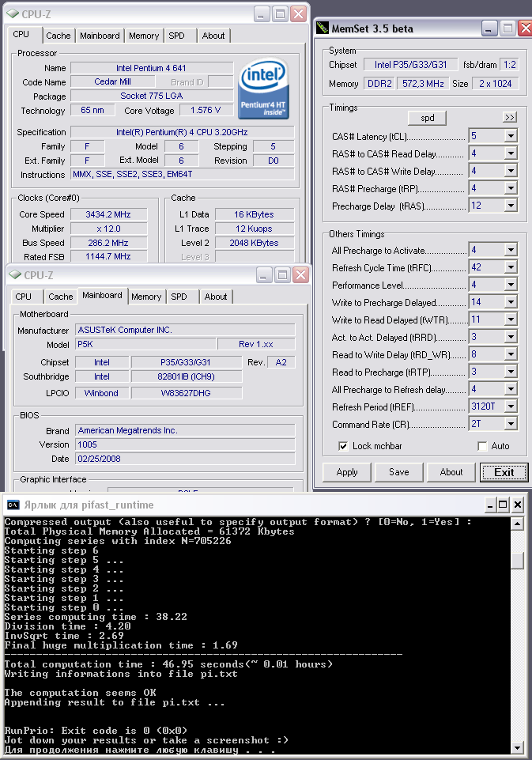Click the console vertical scrollbar thumb
The width and height of the screenshot is (532, 760).
(x=518, y=560)
